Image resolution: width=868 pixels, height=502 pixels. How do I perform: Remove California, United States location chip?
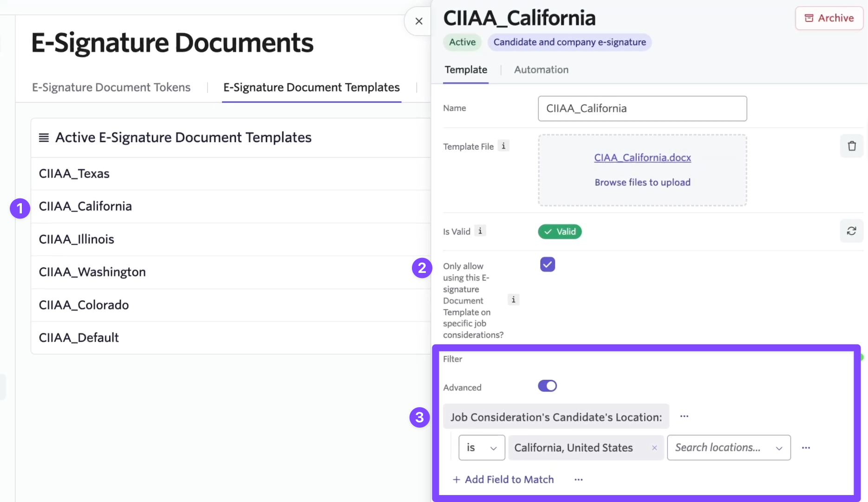click(x=654, y=448)
